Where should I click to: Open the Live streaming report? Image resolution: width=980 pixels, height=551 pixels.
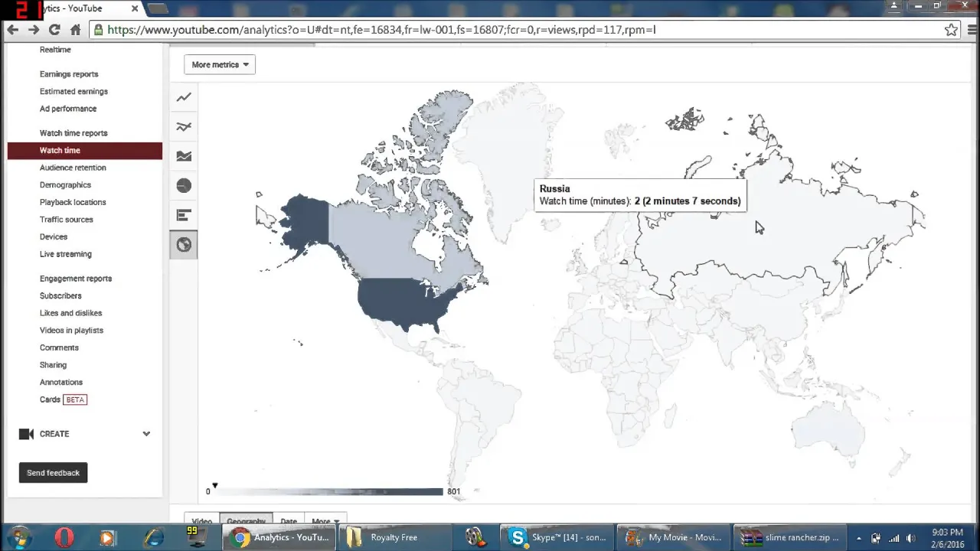pos(66,254)
